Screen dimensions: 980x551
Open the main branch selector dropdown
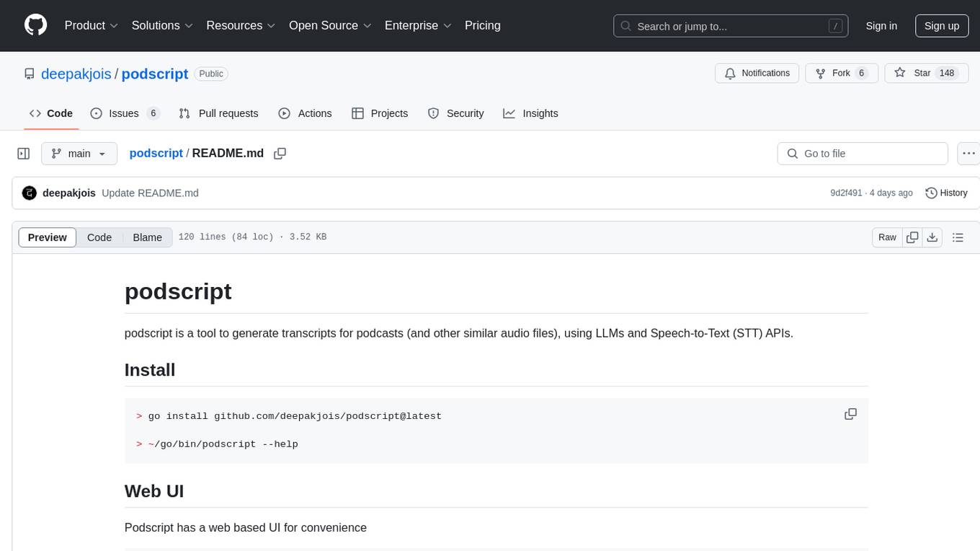click(79, 154)
